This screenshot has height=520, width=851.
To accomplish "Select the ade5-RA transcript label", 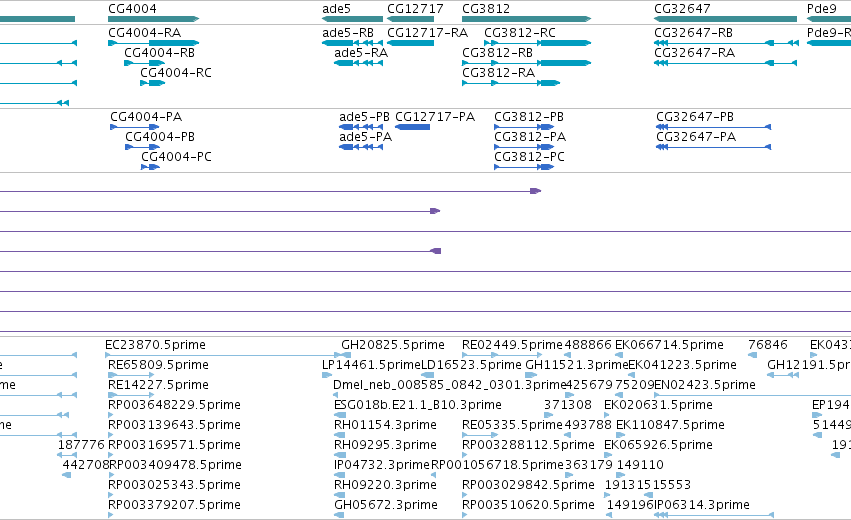I will tap(361, 53).
